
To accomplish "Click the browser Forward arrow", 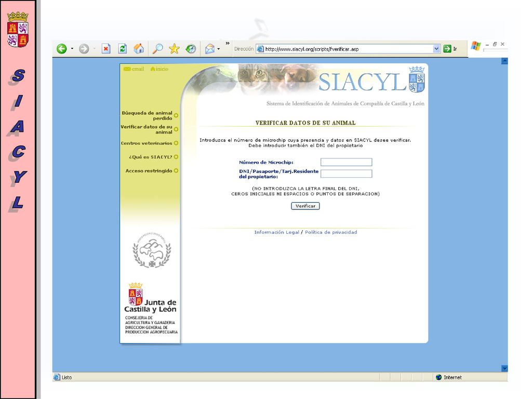I will coord(84,49).
